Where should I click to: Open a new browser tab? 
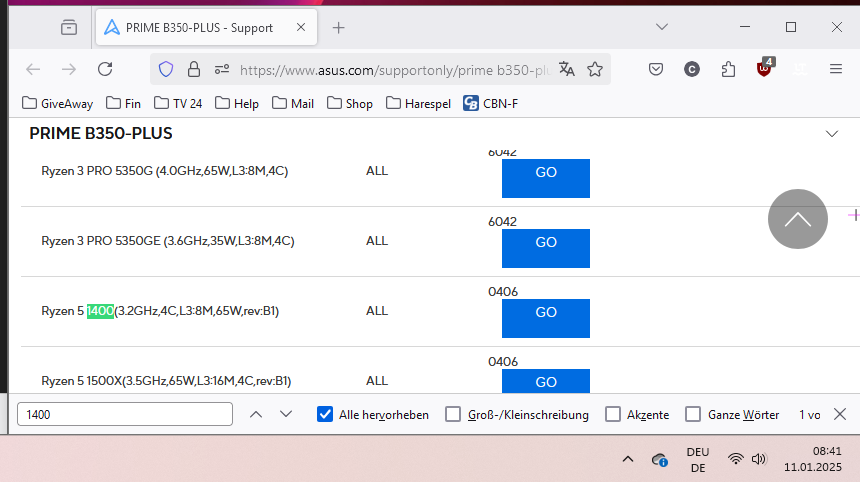pos(338,27)
